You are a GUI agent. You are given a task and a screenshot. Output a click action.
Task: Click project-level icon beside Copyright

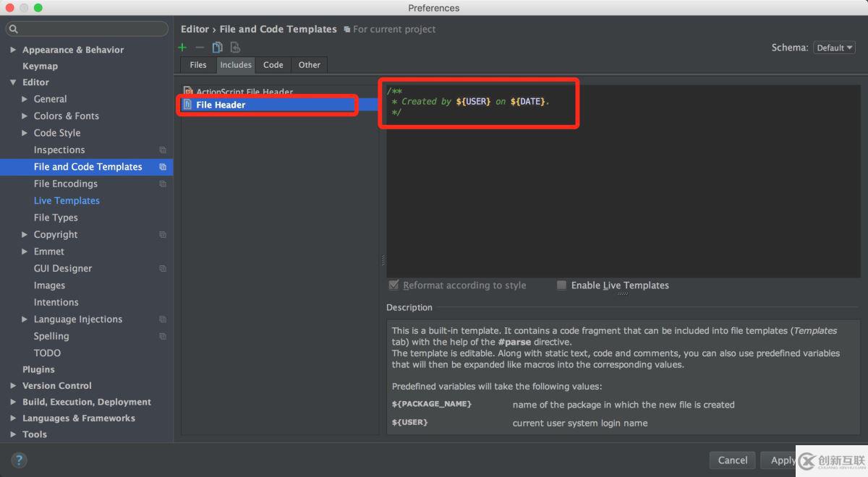click(x=163, y=235)
